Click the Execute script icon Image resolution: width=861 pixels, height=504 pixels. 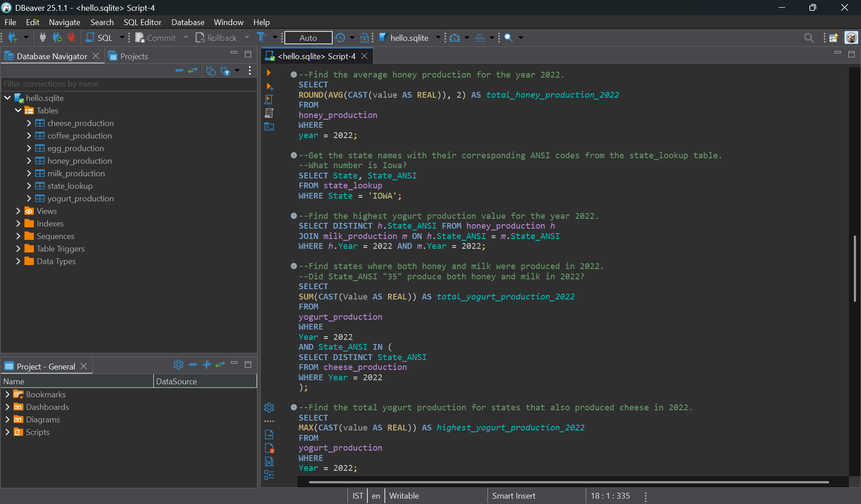click(x=269, y=100)
